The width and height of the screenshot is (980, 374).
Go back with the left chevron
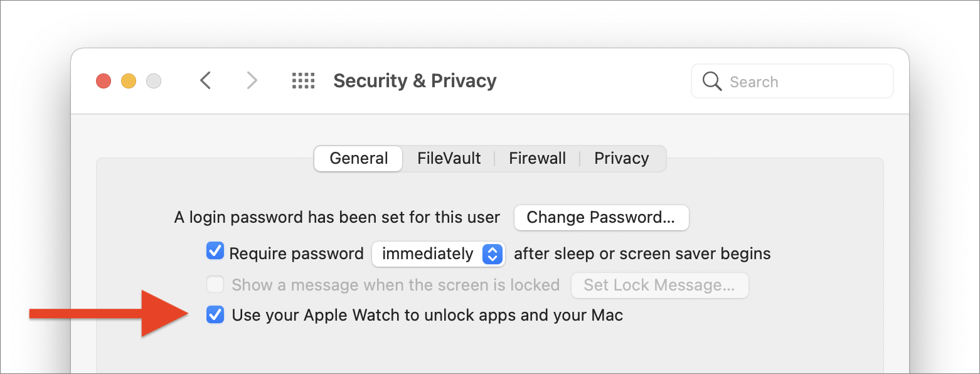[205, 80]
